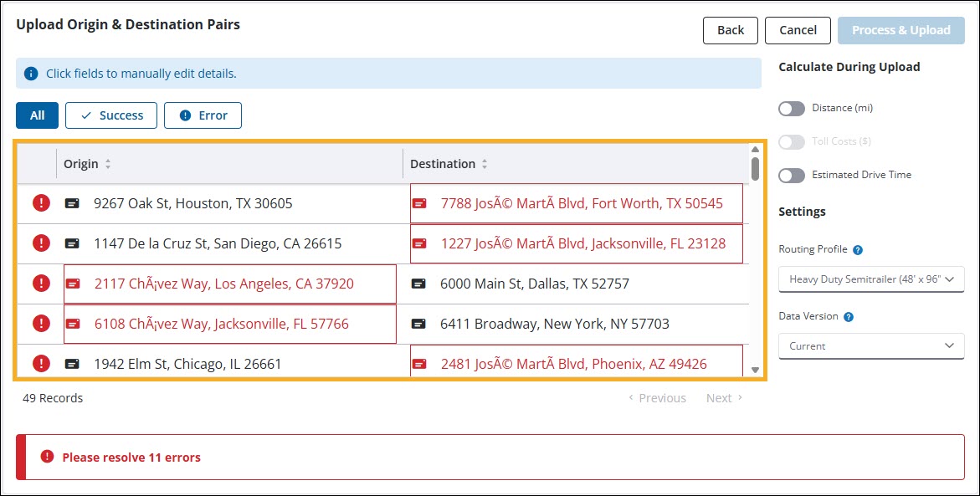Turn on Estimated Drive Time
980x496 pixels.
(792, 176)
